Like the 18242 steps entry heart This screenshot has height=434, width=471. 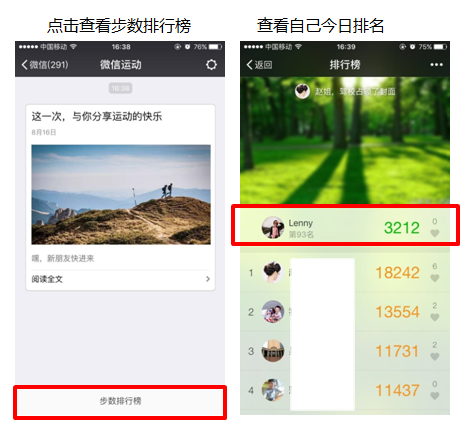point(434,278)
